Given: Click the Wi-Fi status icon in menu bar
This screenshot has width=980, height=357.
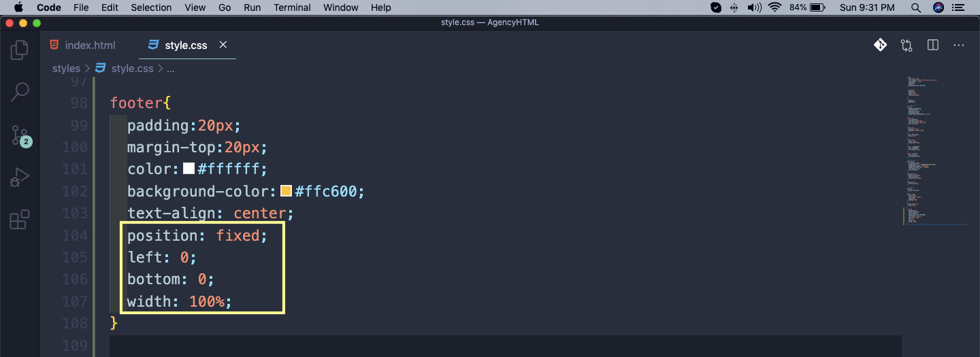Looking at the screenshot, I should tap(774, 7).
